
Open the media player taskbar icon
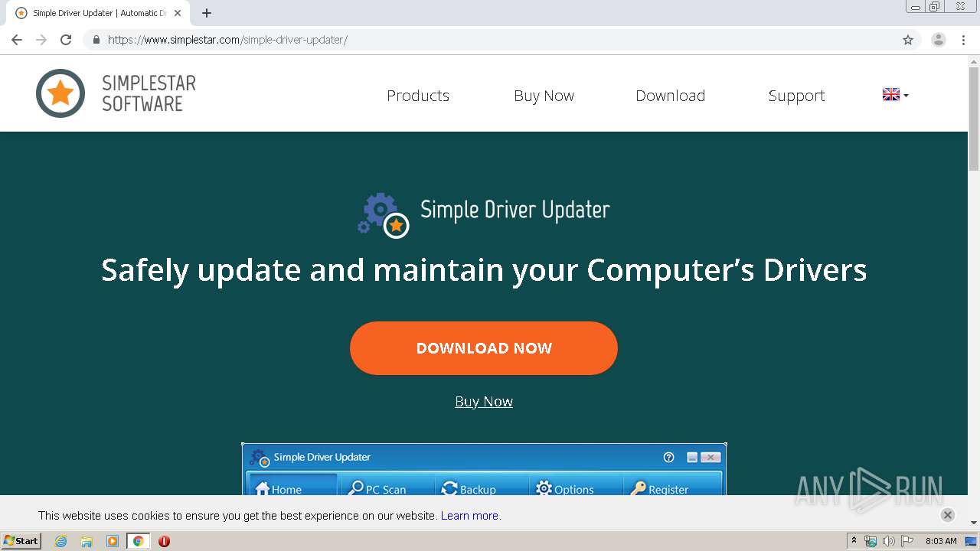(113, 541)
